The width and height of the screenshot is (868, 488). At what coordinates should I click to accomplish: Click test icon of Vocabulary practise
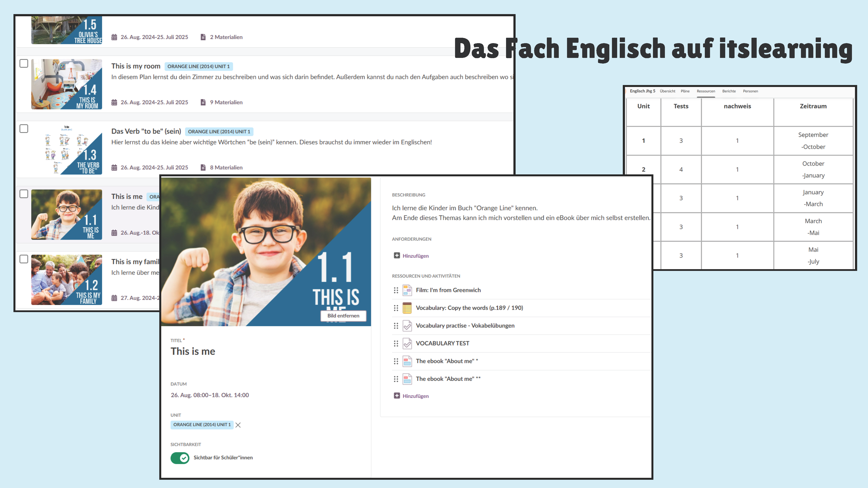407,326
